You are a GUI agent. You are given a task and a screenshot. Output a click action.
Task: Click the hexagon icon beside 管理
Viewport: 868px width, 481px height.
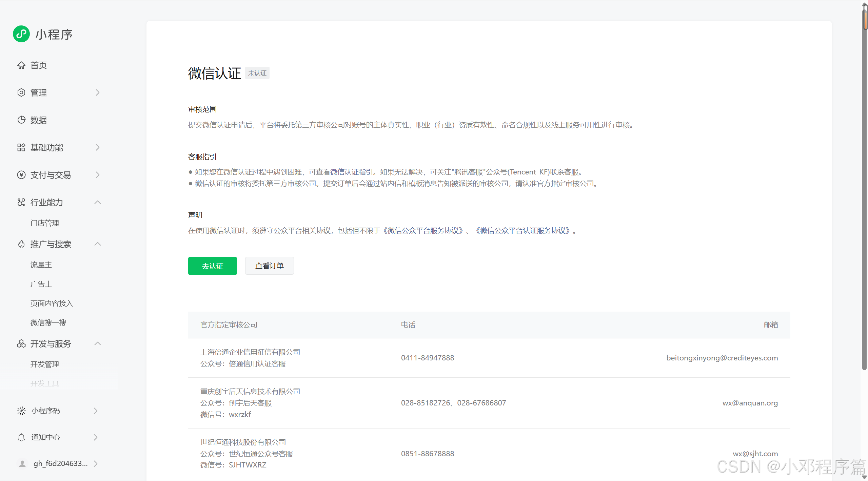(21, 92)
